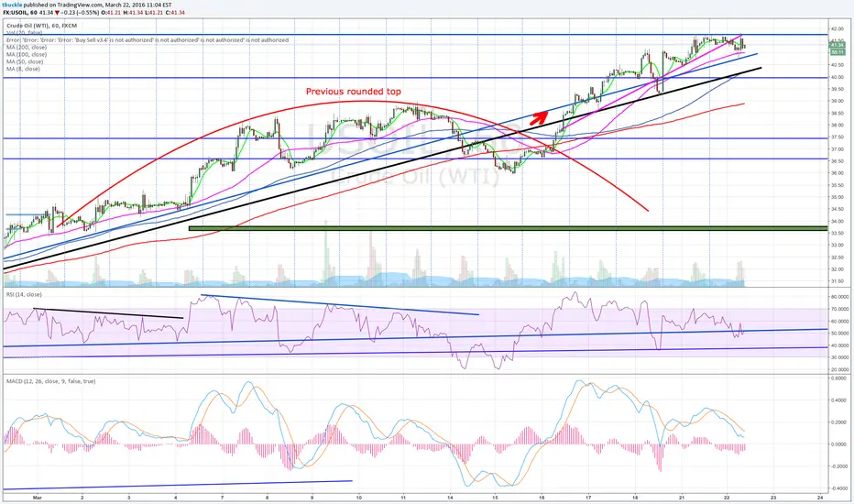The height and width of the screenshot is (504, 854).
Task: Select the MA (100, close) indicator label
Action: click(27, 54)
